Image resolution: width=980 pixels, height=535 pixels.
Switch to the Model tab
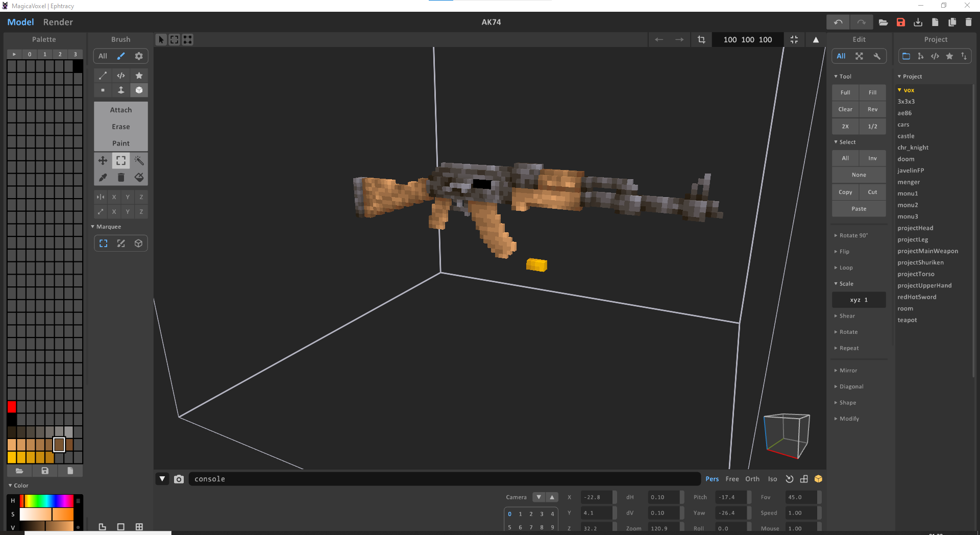click(x=20, y=22)
